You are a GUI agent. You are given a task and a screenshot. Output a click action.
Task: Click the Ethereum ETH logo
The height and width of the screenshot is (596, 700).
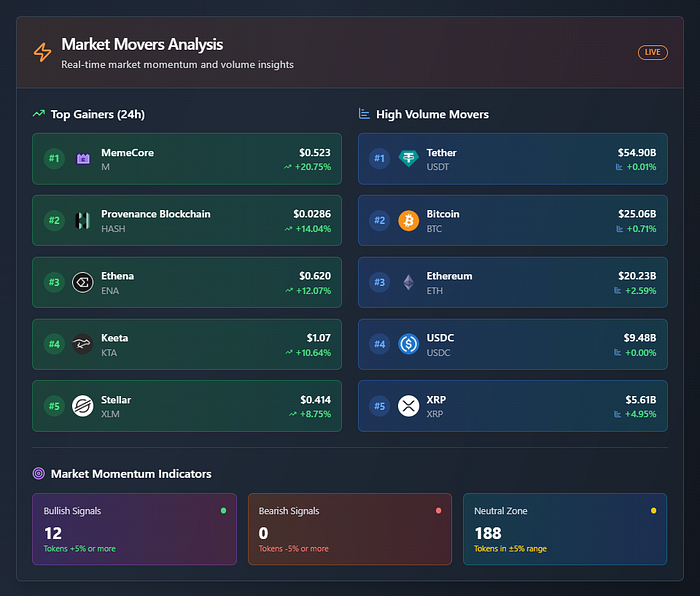[408, 282]
